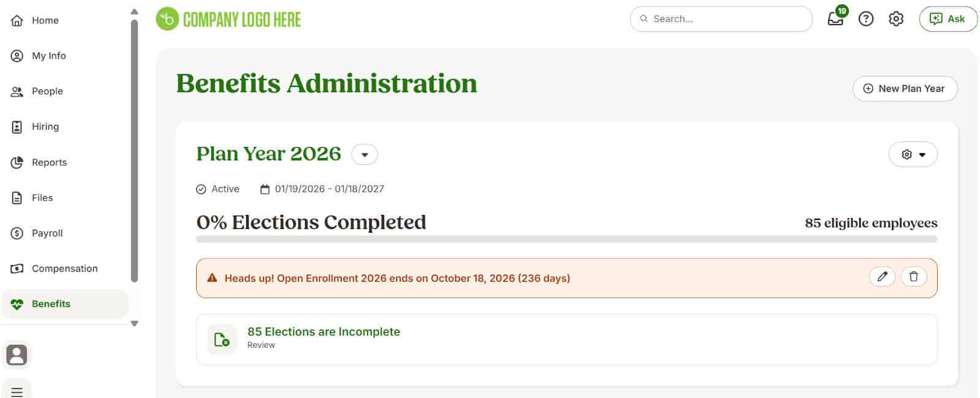Click the company logo

228,19
